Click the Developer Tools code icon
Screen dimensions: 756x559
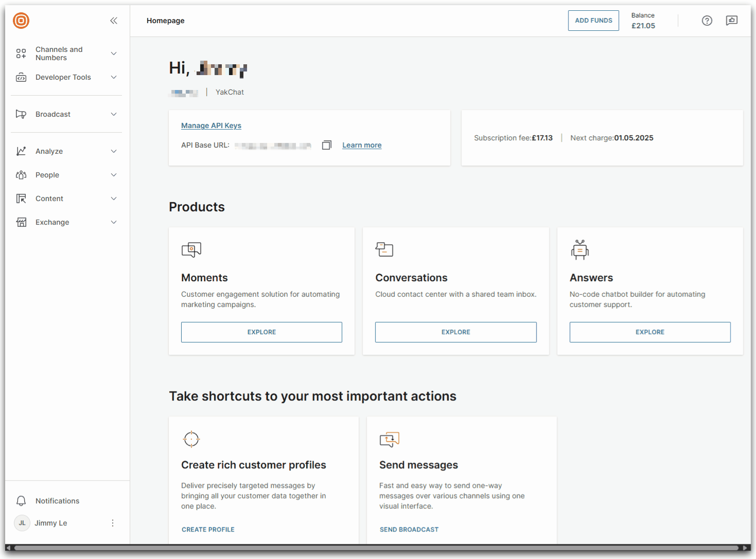coord(21,78)
